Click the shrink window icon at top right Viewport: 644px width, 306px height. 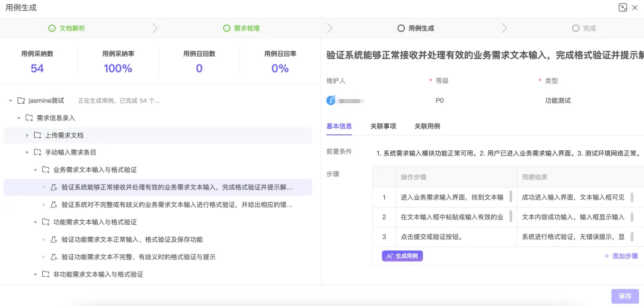click(623, 8)
